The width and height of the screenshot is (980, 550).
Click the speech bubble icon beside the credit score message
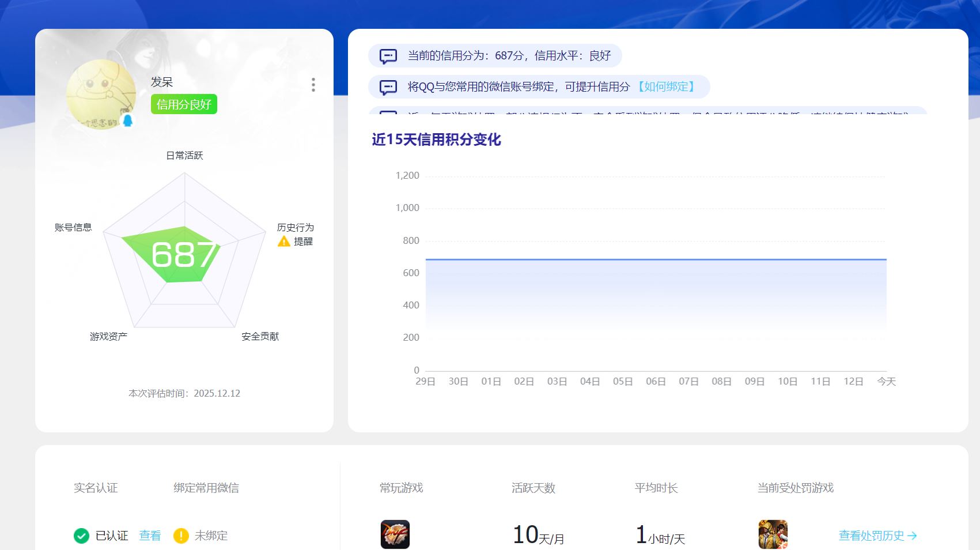coord(387,55)
